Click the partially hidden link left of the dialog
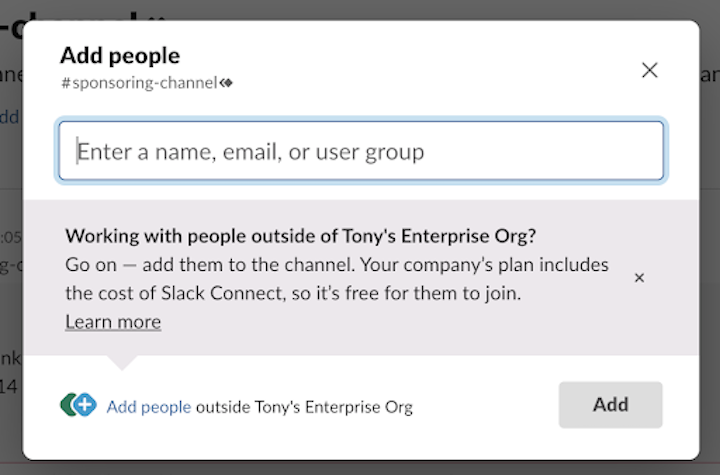 [x=10, y=116]
